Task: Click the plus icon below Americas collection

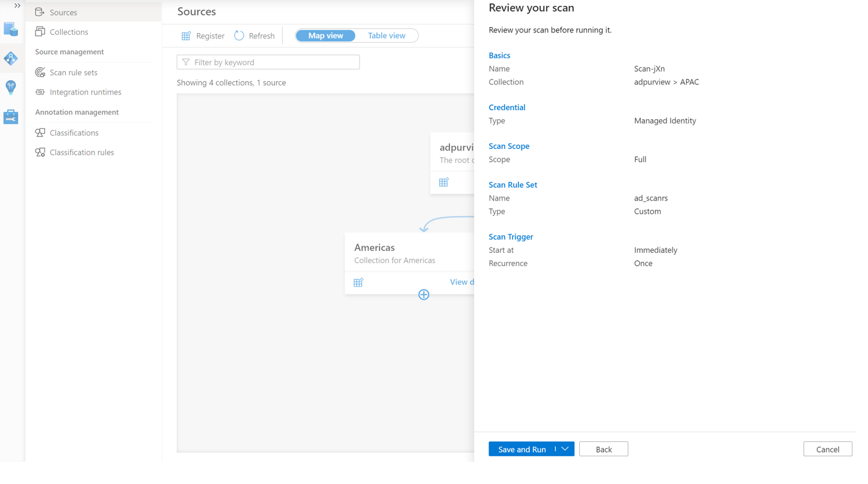Action: click(423, 294)
